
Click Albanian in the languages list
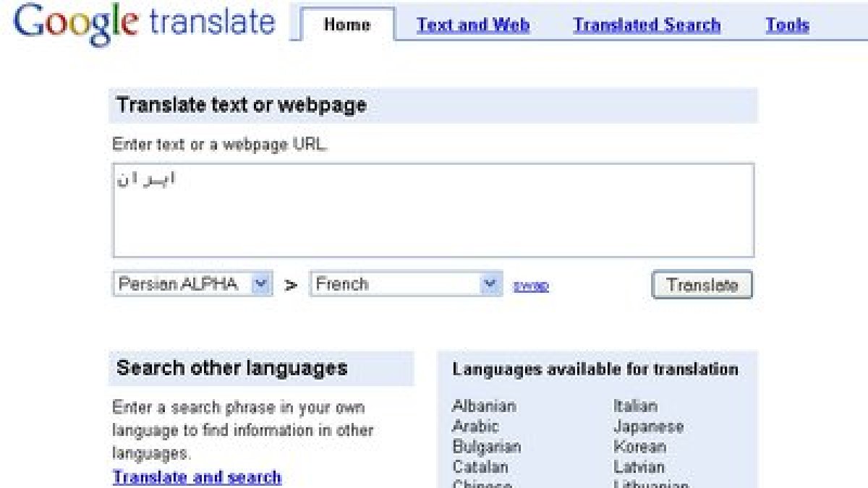pyautogui.click(x=482, y=406)
